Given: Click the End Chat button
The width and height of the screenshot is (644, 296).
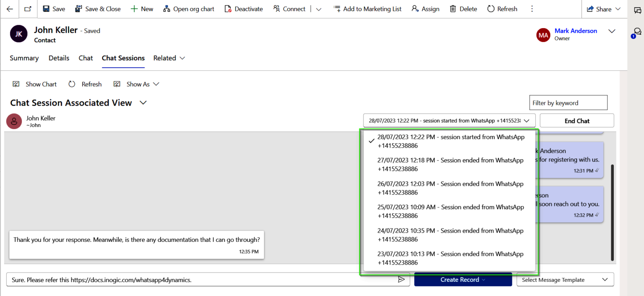Looking at the screenshot, I should (576, 121).
